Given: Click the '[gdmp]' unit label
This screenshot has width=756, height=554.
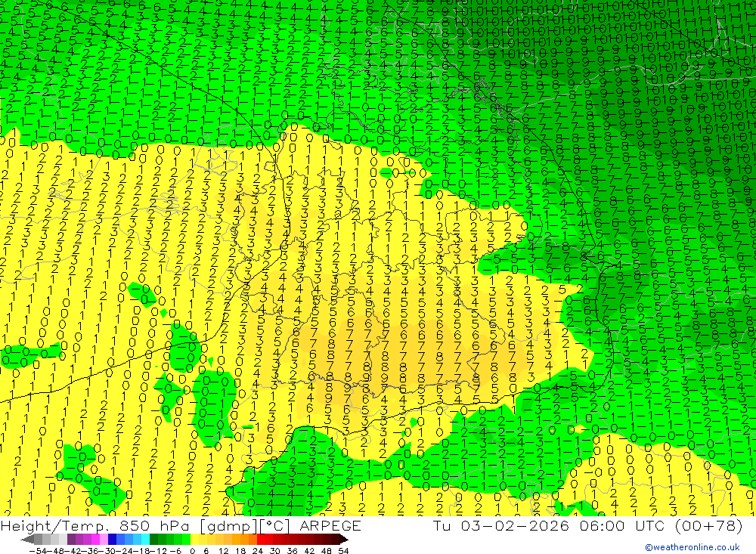Looking at the screenshot, I should (227, 526).
